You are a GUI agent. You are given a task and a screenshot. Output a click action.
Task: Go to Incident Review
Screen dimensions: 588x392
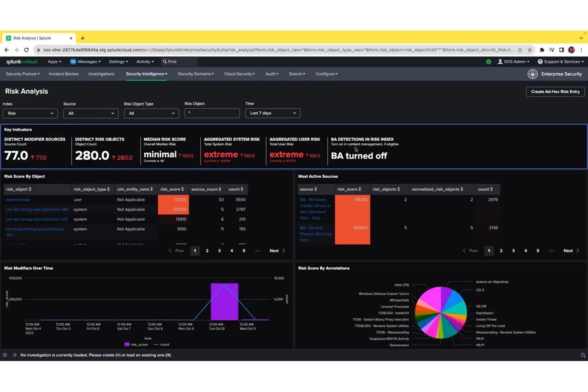coord(64,74)
